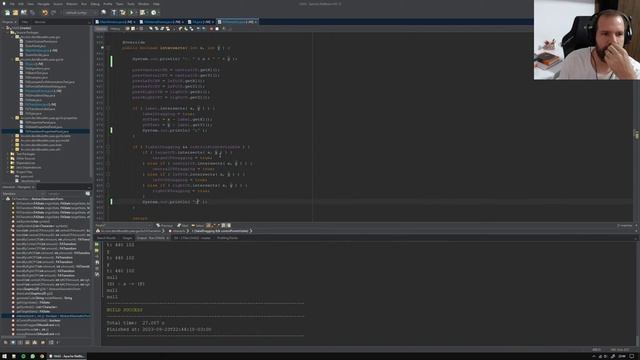Click the find bar search input field
640x360 pixels.
(124, 225)
